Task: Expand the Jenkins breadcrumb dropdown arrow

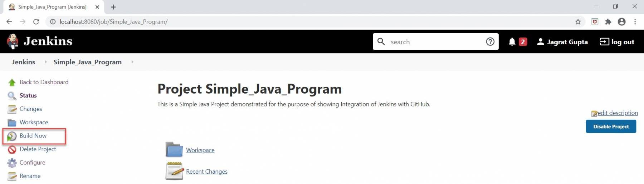Action: [46, 62]
